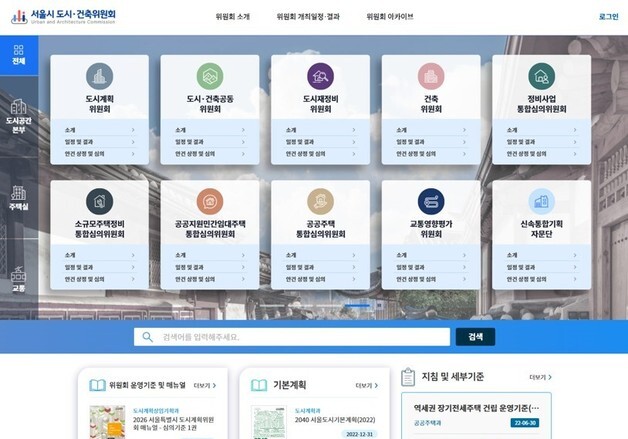Expand 안건 상정 및 심의 chevron in 소규모주택정비 card
This screenshot has height=439, width=628.
pyautogui.click(x=133, y=279)
